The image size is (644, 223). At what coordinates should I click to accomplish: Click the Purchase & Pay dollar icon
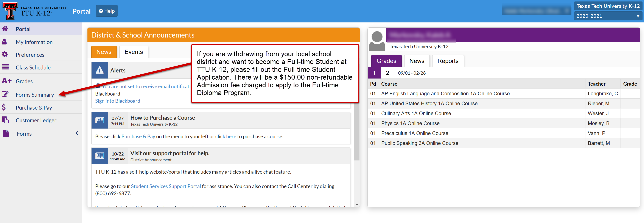point(4,107)
